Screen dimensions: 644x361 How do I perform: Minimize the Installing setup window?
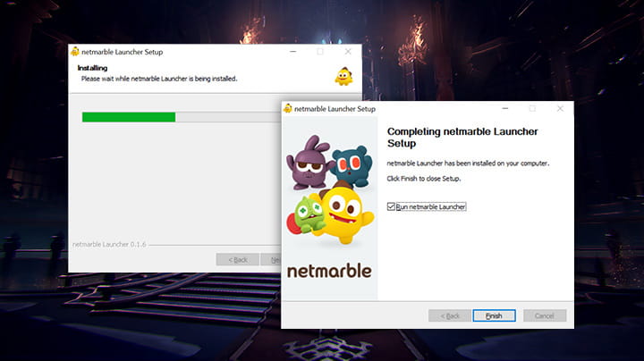click(292, 52)
